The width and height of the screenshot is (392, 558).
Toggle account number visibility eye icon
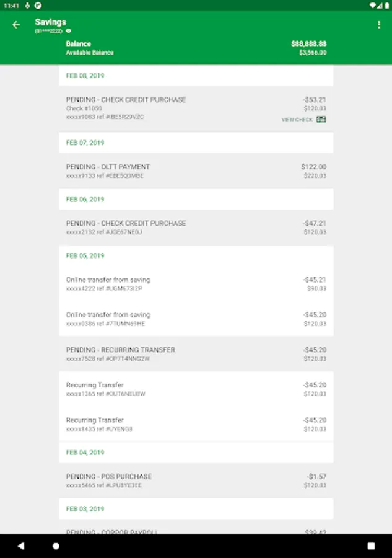pos(69,30)
